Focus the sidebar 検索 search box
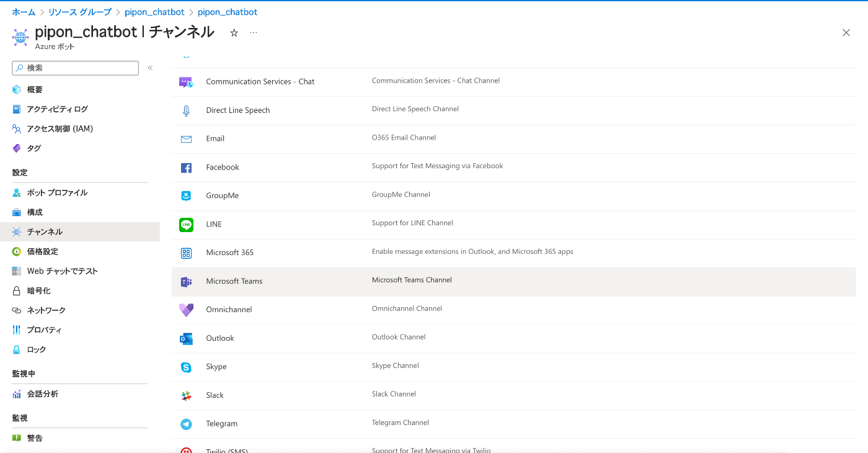Image resolution: width=868 pixels, height=453 pixels. pos(75,68)
